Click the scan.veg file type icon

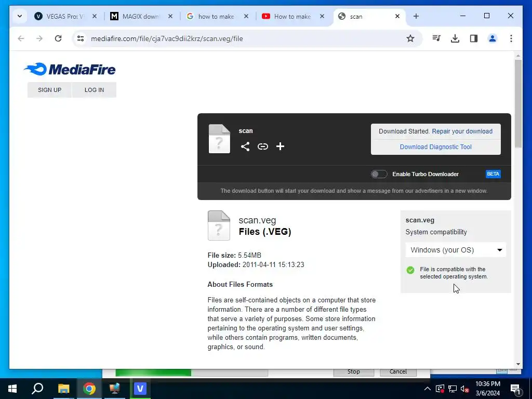(x=219, y=225)
